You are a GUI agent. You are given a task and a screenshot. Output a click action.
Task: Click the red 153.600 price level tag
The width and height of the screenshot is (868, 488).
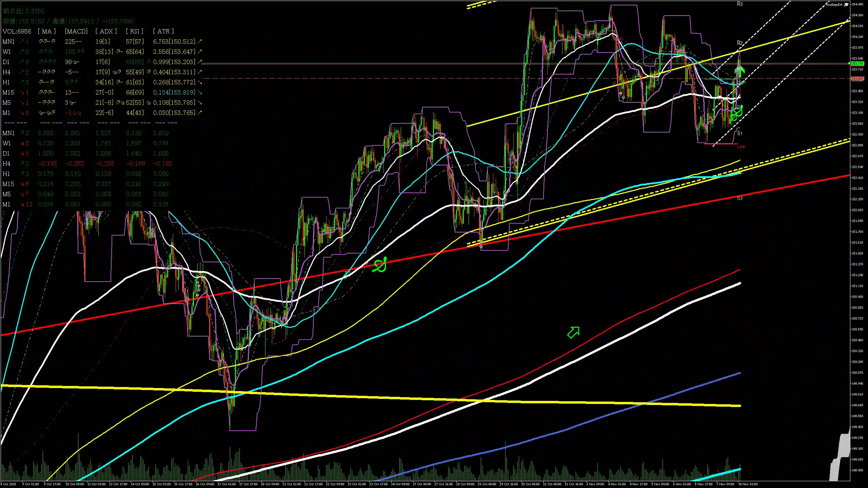pos(857,78)
